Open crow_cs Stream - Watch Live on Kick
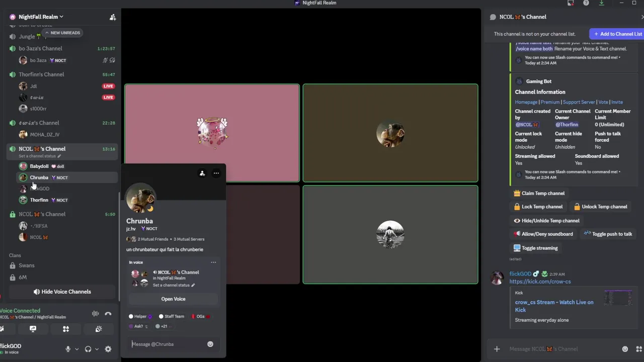This screenshot has width=644, height=362. (554, 306)
